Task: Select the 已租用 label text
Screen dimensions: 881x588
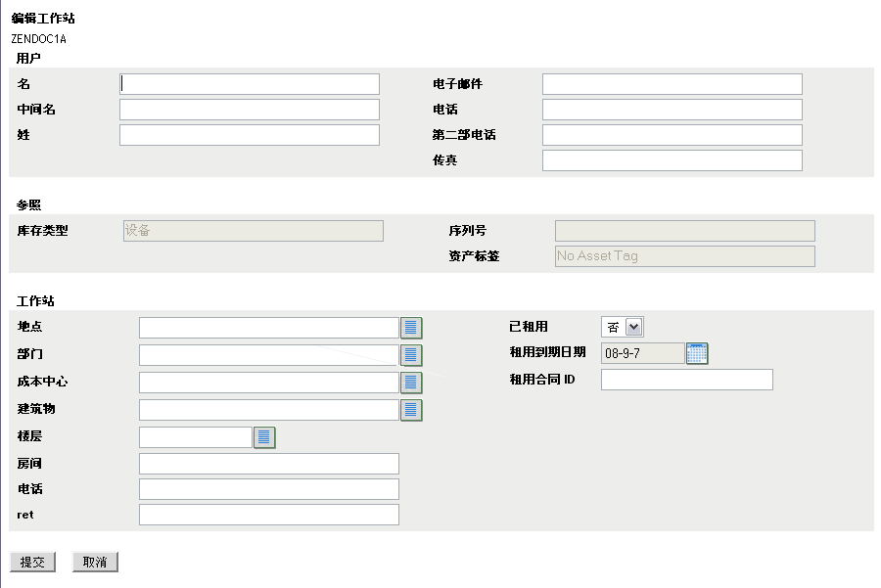Action: point(529,327)
